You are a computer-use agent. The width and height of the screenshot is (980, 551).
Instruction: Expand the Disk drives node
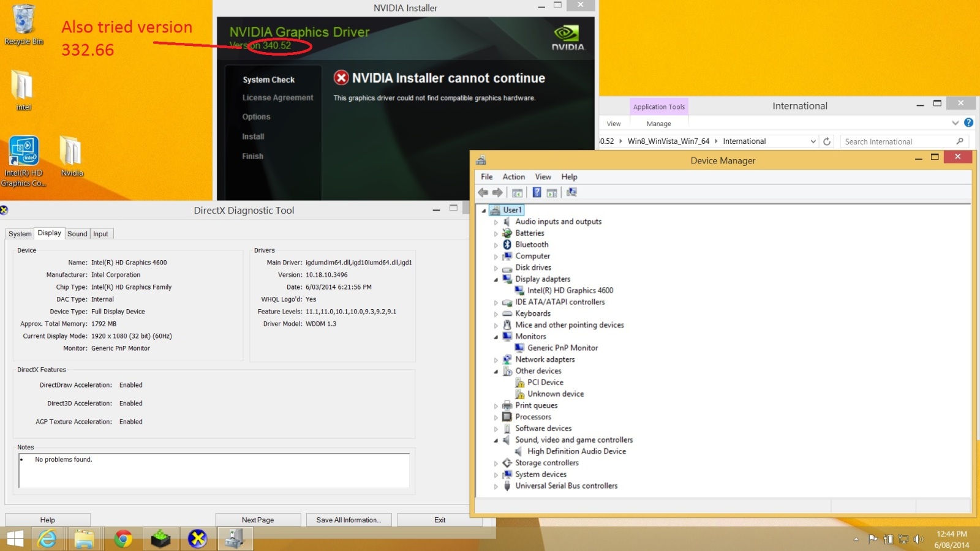point(496,268)
